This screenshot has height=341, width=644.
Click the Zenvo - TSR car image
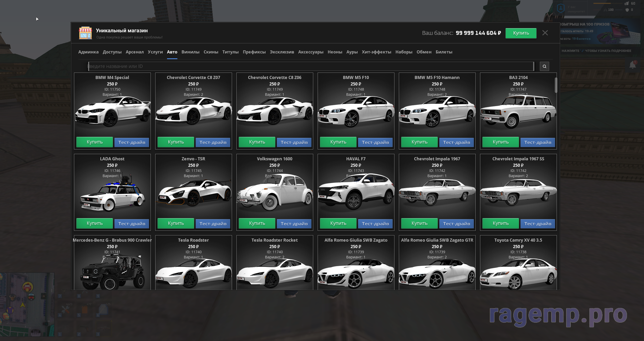194,193
